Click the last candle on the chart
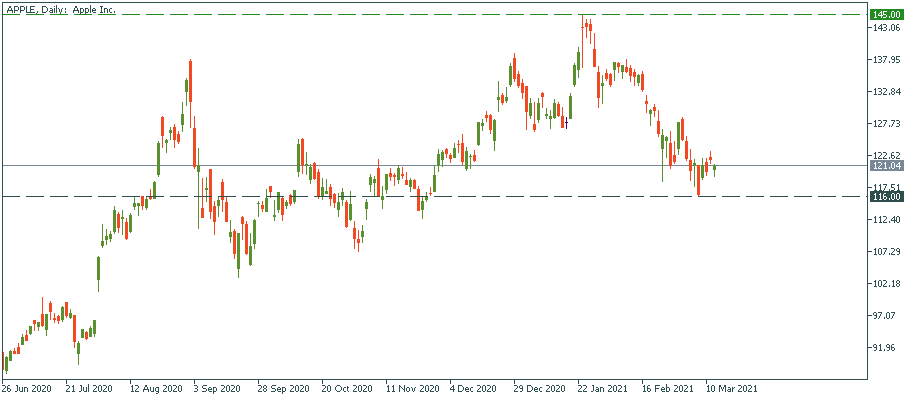 point(714,168)
